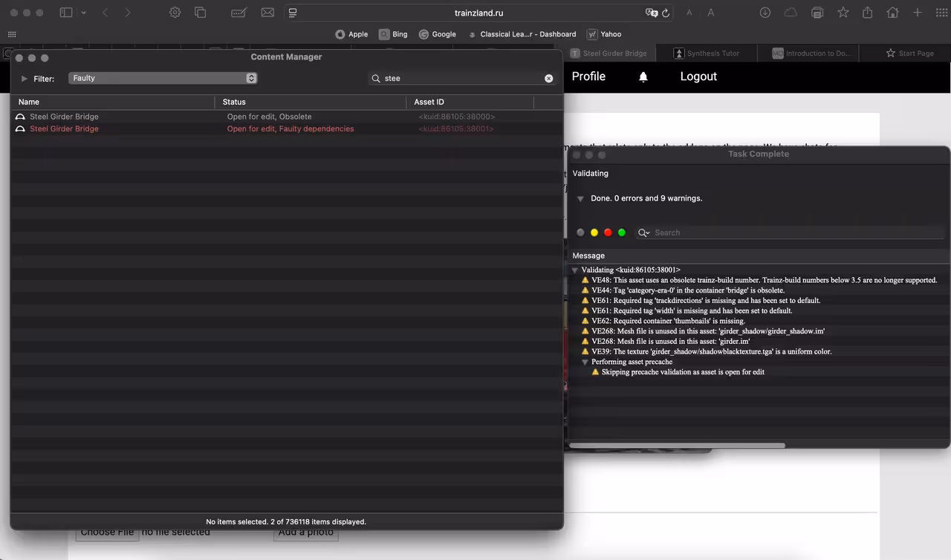Open a new tab with plus icon
951x560 pixels.
coord(918,13)
